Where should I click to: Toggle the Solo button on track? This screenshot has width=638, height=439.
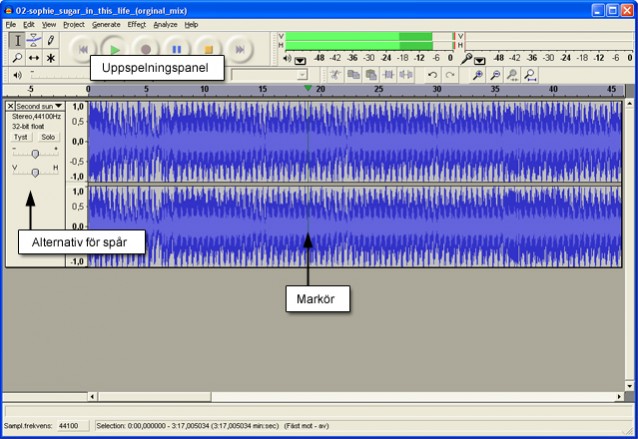click(48, 137)
